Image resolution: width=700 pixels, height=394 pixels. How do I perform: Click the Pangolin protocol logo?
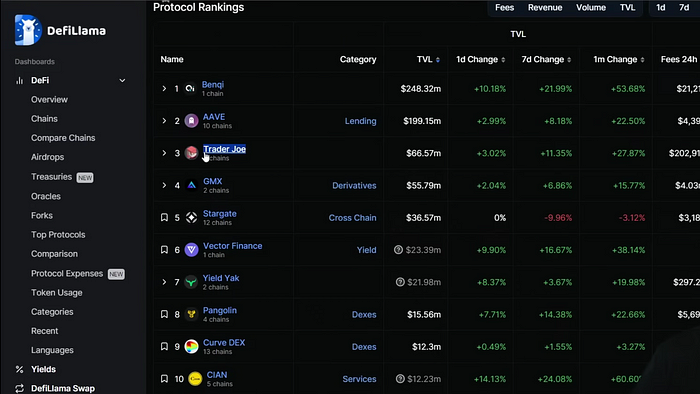tap(191, 314)
